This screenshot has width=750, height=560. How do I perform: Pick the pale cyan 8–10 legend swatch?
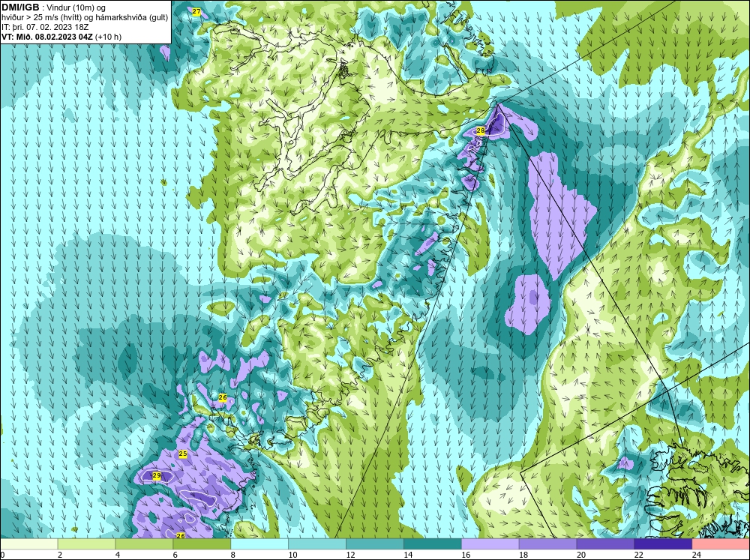pos(259,544)
